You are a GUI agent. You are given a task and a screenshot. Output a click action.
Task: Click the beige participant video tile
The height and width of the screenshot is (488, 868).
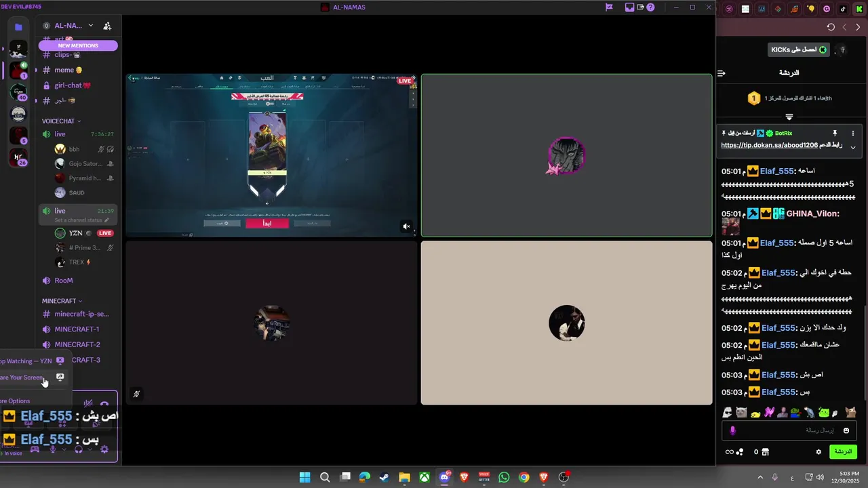tap(566, 323)
